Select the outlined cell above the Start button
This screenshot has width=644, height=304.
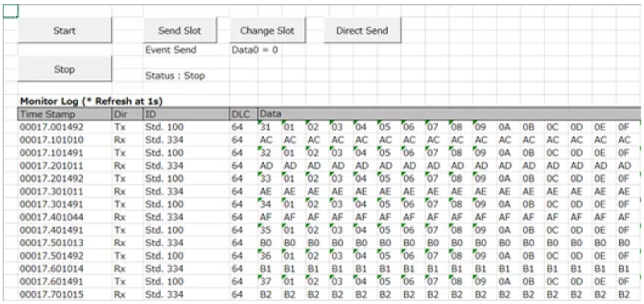click(x=10, y=11)
